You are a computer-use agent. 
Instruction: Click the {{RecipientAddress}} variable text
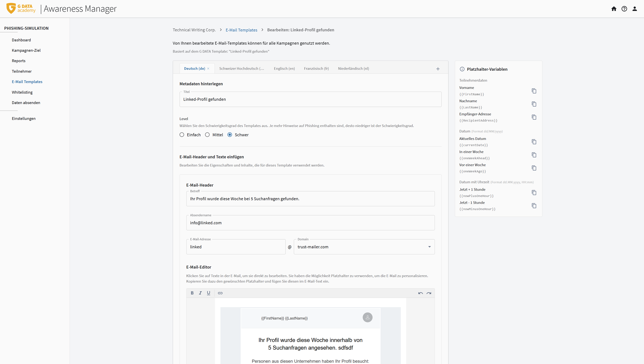click(478, 120)
